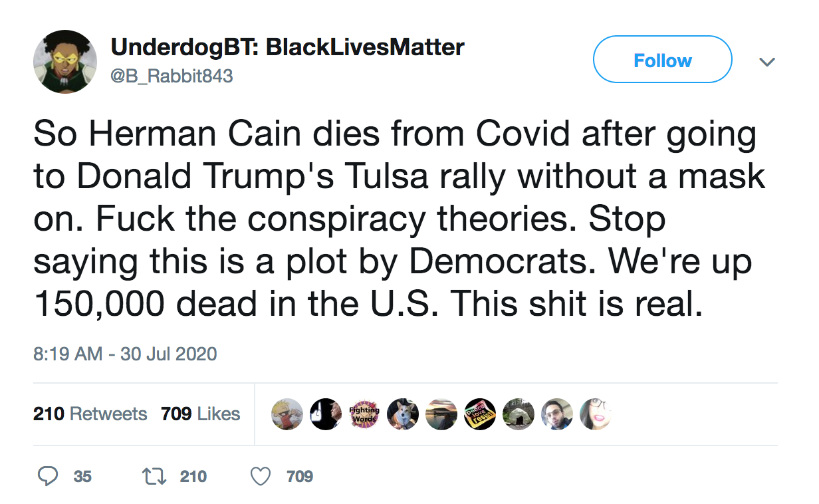
Task: Open the peace love resist liker avatar
Action: (x=479, y=414)
